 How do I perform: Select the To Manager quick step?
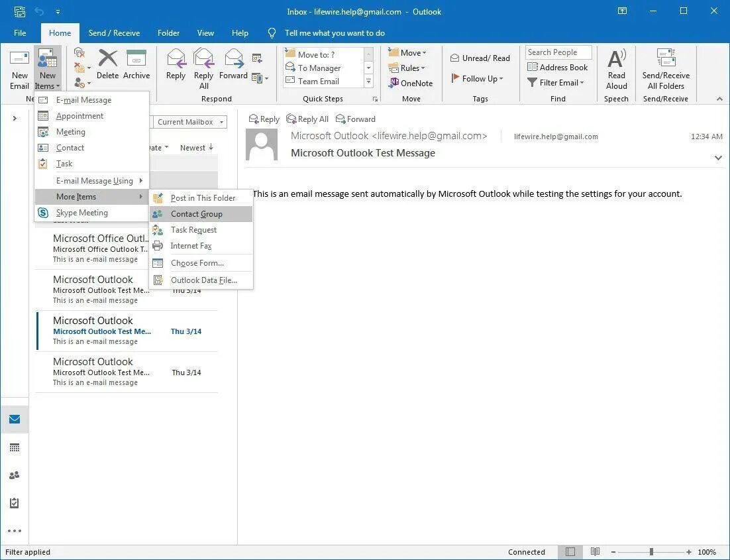[x=323, y=68]
